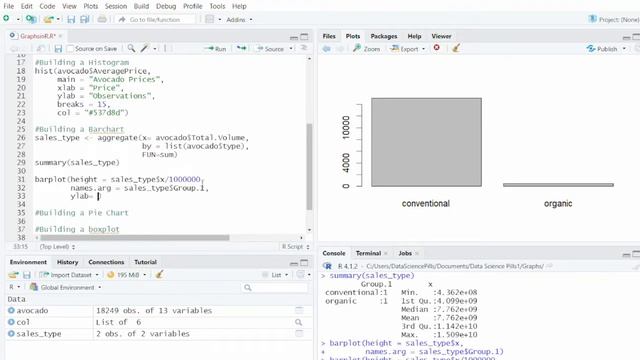Open the Jobs tab
The image size is (640, 360).
coord(405,253)
